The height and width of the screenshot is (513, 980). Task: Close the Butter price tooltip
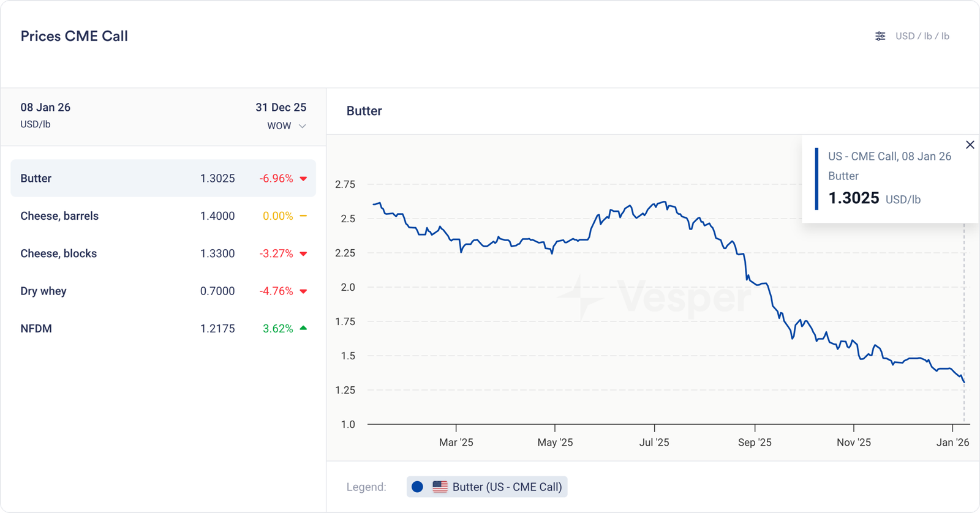(x=970, y=145)
